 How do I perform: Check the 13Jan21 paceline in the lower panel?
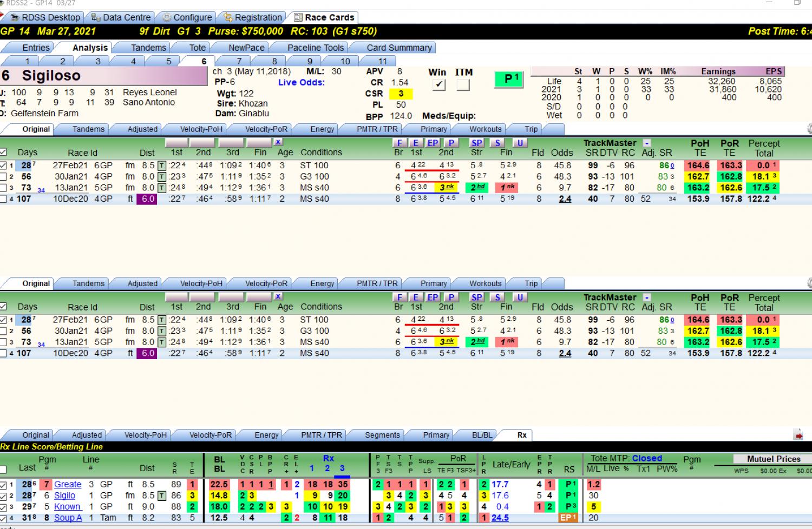coord(3,342)
